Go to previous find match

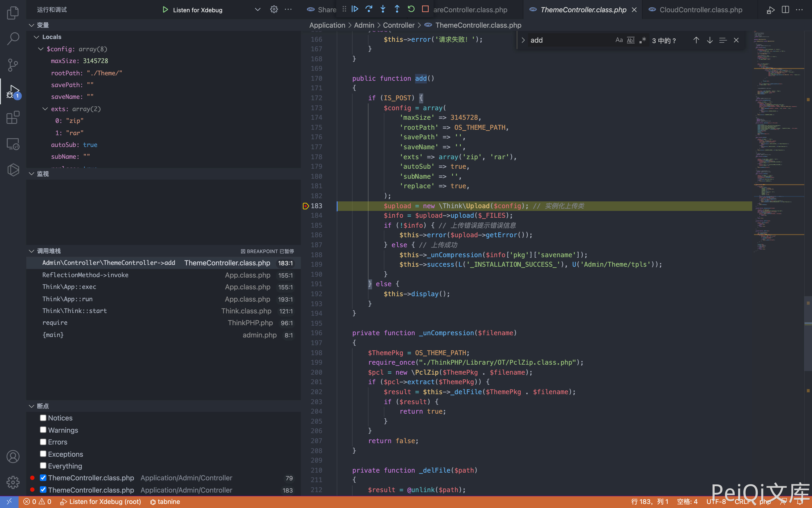coord(696,40)
